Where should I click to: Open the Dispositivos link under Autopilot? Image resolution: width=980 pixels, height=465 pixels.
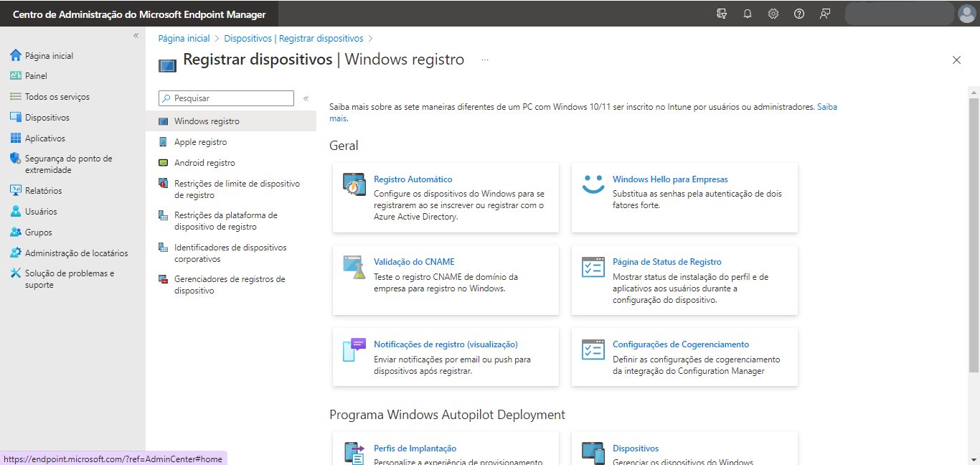[x=636, y=448]
